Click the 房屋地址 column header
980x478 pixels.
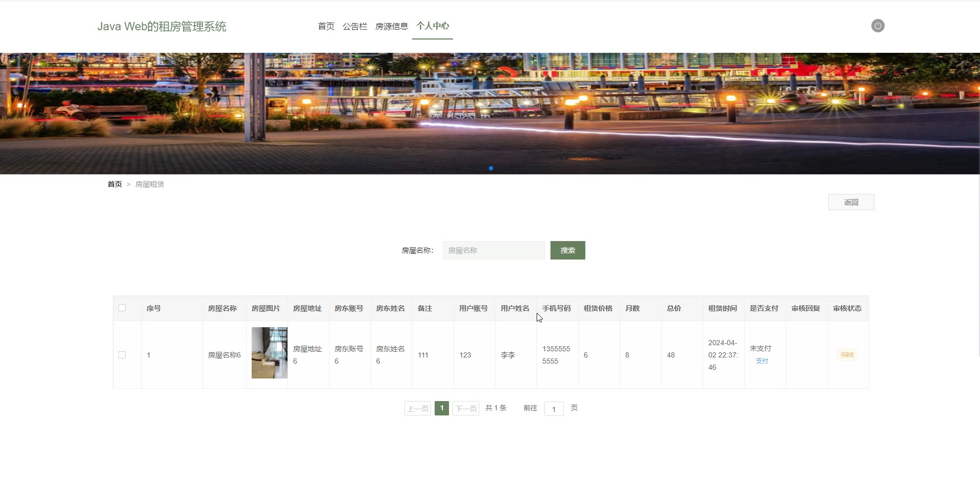coord(308,308)
